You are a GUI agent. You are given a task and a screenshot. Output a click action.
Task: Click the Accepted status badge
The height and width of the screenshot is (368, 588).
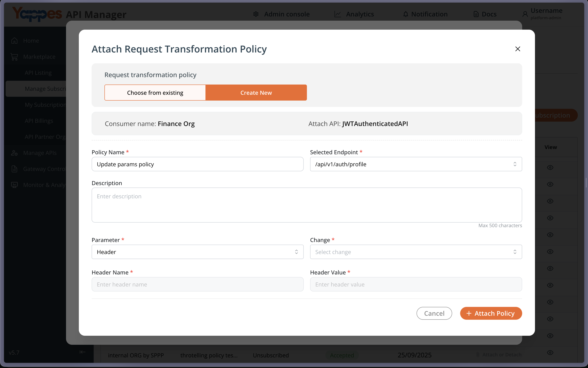click(x=342, y=355)
